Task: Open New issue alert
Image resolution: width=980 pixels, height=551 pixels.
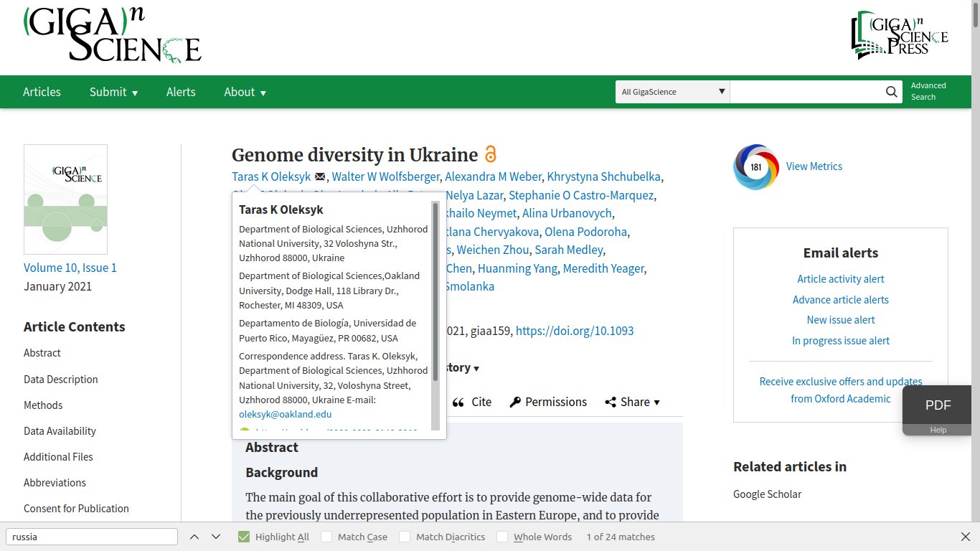Action: 841,320
